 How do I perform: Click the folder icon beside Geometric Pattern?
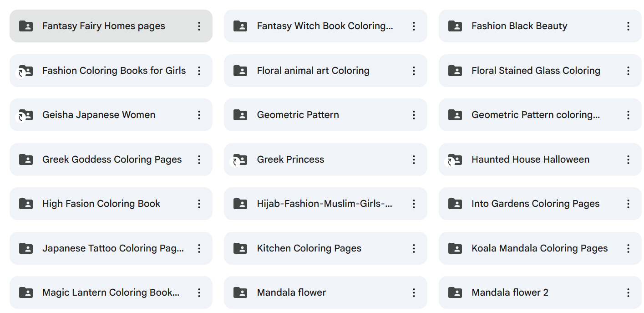[x=240, y=115]
